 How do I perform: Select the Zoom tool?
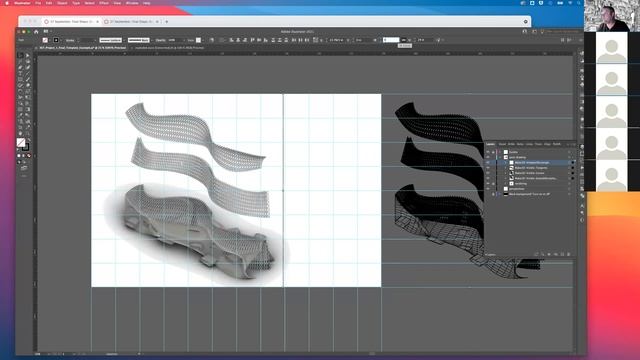[x=28, y=133]
